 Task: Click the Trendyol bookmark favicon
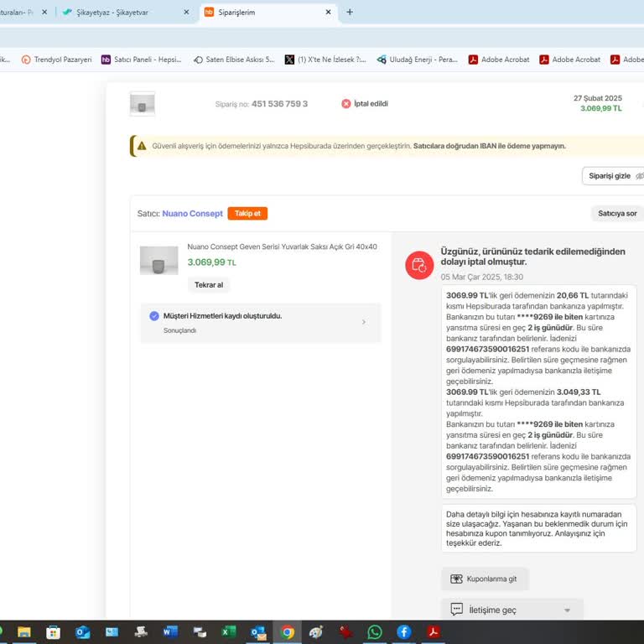click(26, 60)
